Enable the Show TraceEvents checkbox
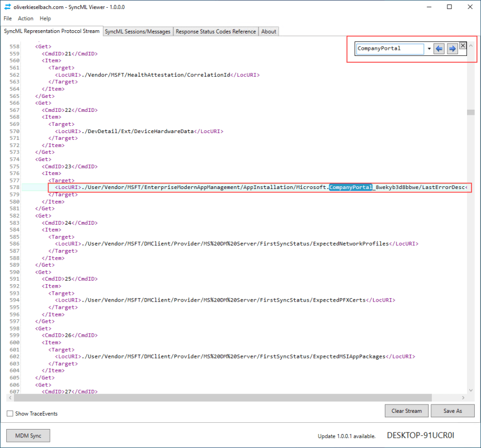The width and height of the screenshot is (481, 448). tap(10, 412)
